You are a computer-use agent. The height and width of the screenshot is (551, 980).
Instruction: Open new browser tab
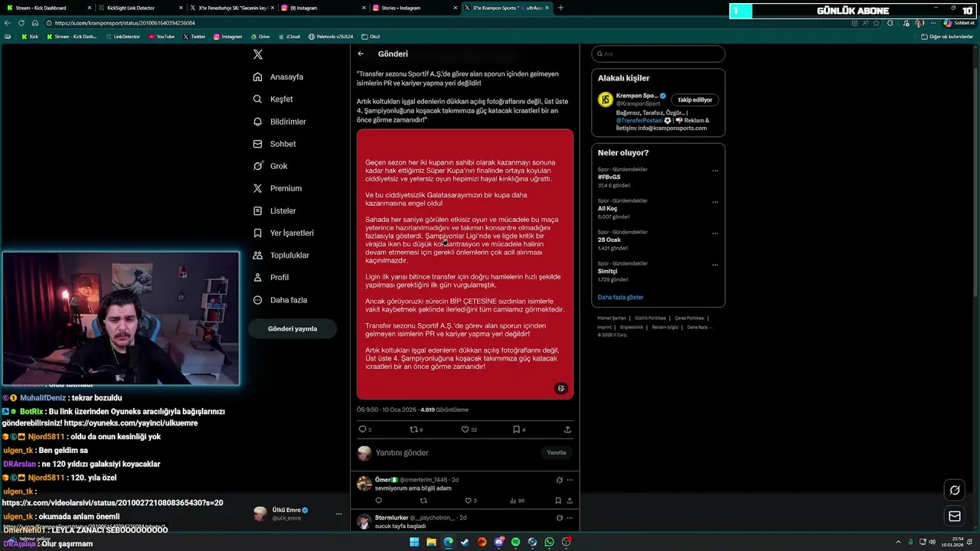[560, 8]
